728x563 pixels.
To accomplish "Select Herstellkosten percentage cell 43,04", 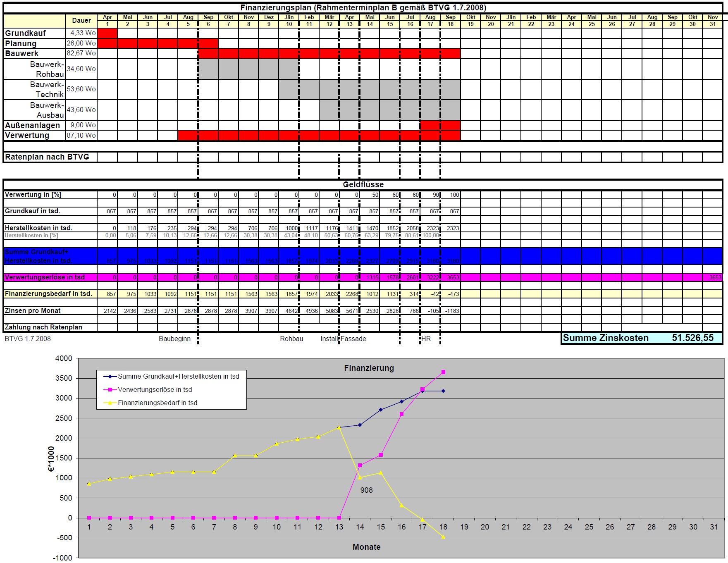I will click(x=289, y=236).
